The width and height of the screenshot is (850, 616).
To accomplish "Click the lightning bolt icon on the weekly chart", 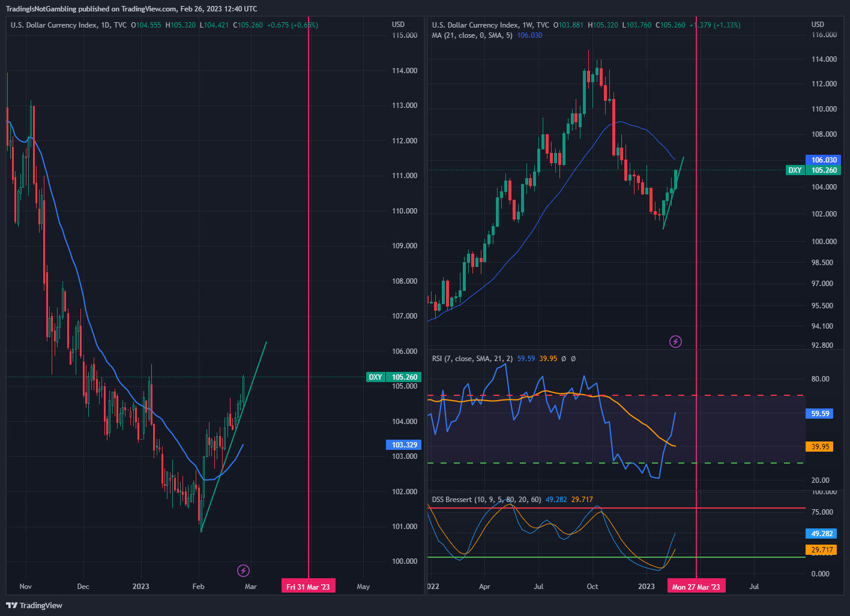I will tap(675, 342).
